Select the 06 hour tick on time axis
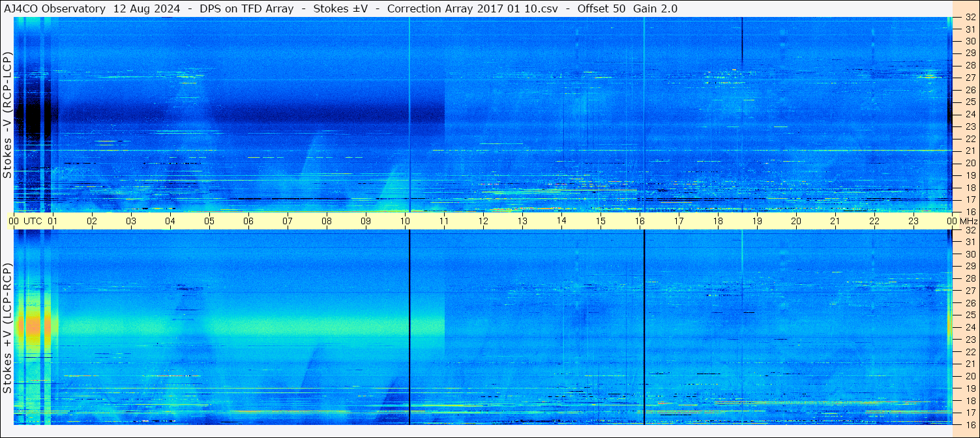Screen dimensions: 980x438 tap(248, 222)
